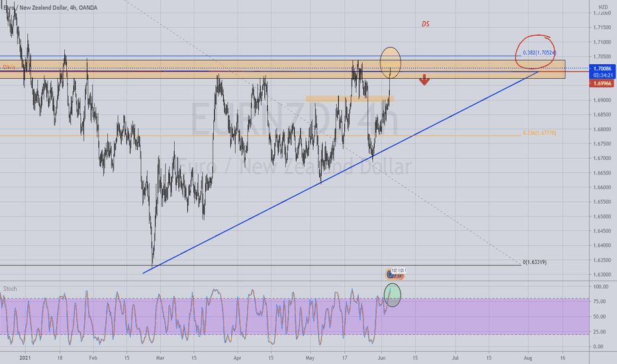This screenshot has width=617, height=364.
Task: Click the 0.236(1.67770) Fibonacci level label
Action: tap(539, 133)
